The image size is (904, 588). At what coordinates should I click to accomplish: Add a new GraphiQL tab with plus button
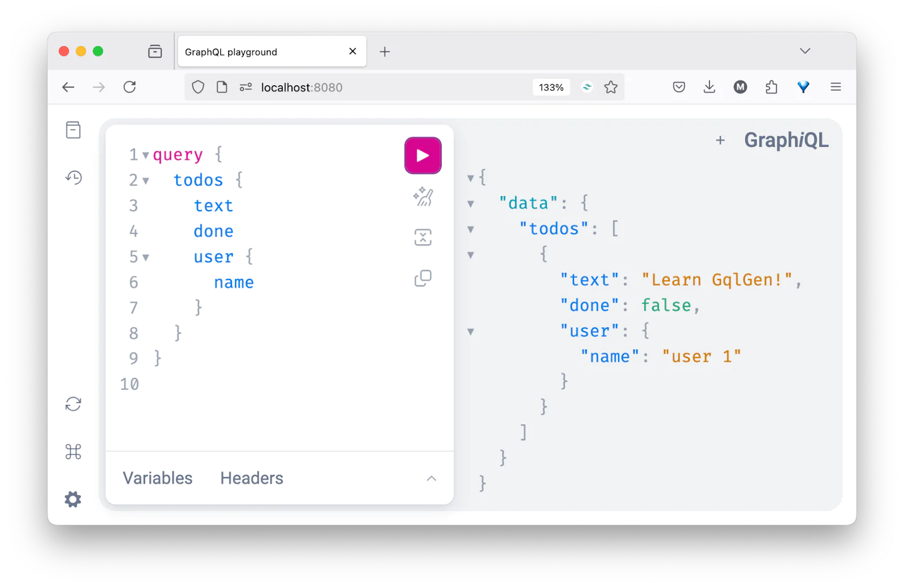click(720, 140)
